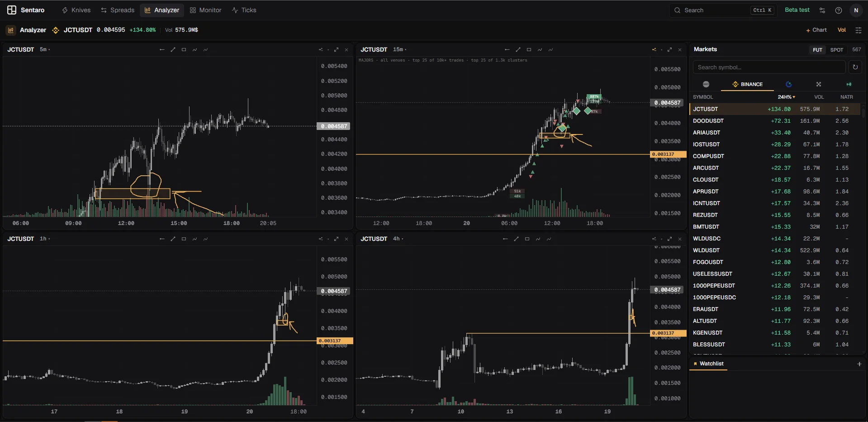This screenshot has width=868, height=422.
Task: Open the 15m timeframe dropdown
Action: click(400, 49)
